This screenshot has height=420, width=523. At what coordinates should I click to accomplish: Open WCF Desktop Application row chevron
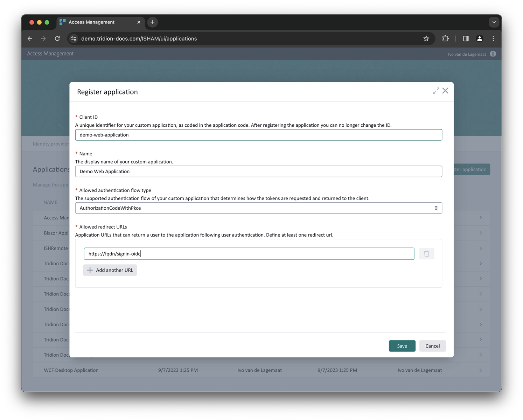point(481,370)
